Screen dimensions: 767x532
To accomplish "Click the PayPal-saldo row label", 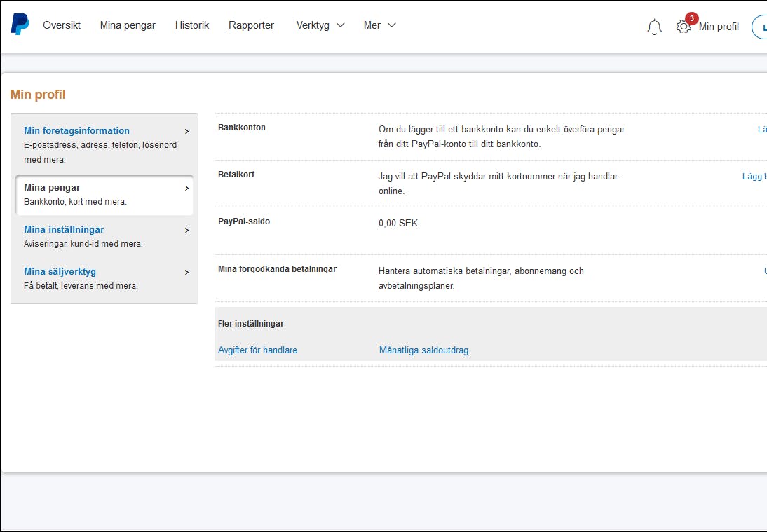I will [243, 221].
